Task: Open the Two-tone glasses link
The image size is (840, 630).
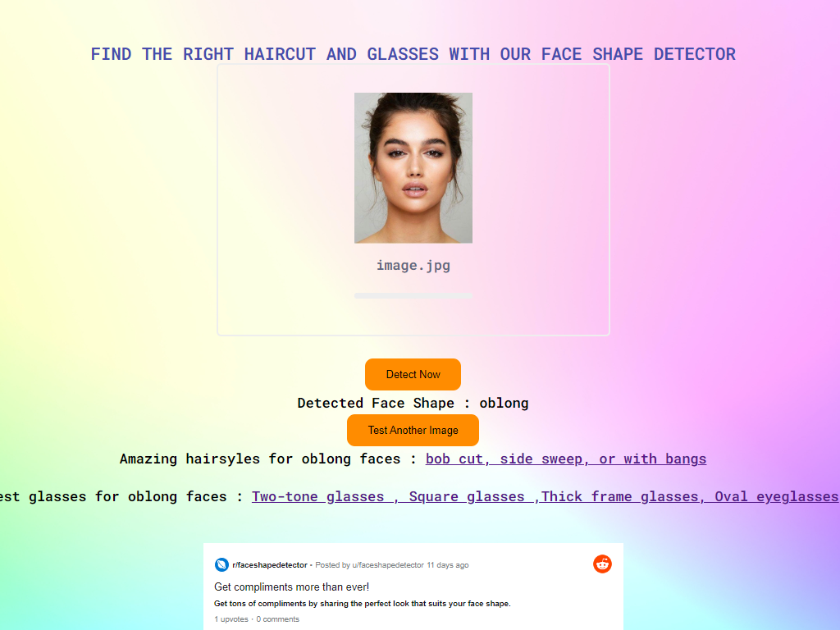Action: click(317, 496)
